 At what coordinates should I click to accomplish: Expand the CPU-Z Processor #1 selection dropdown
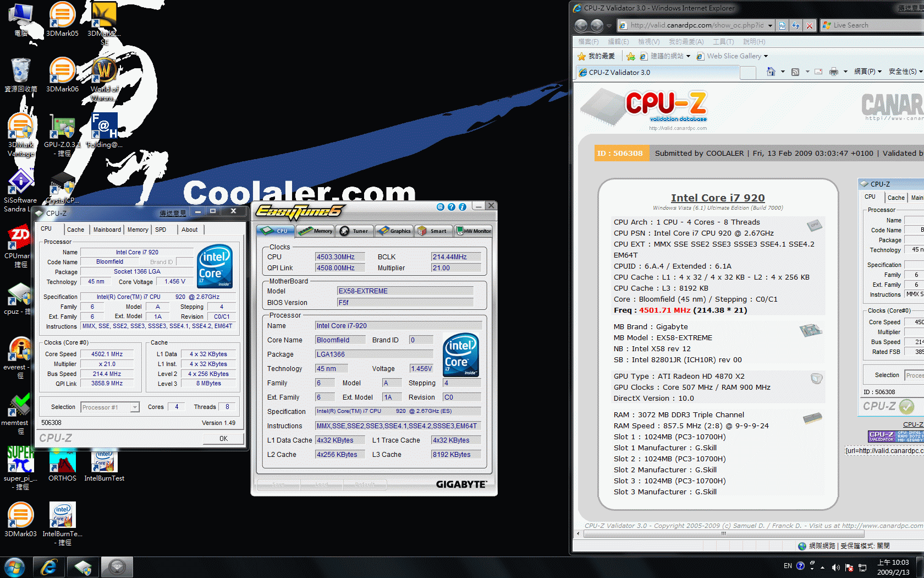[x=135, y=407]
